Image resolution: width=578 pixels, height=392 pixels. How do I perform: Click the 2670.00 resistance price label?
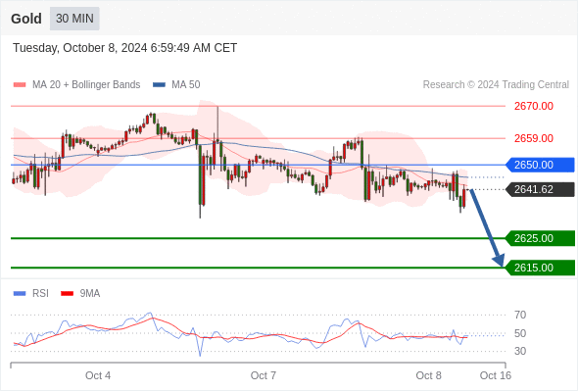click(533, 106)
